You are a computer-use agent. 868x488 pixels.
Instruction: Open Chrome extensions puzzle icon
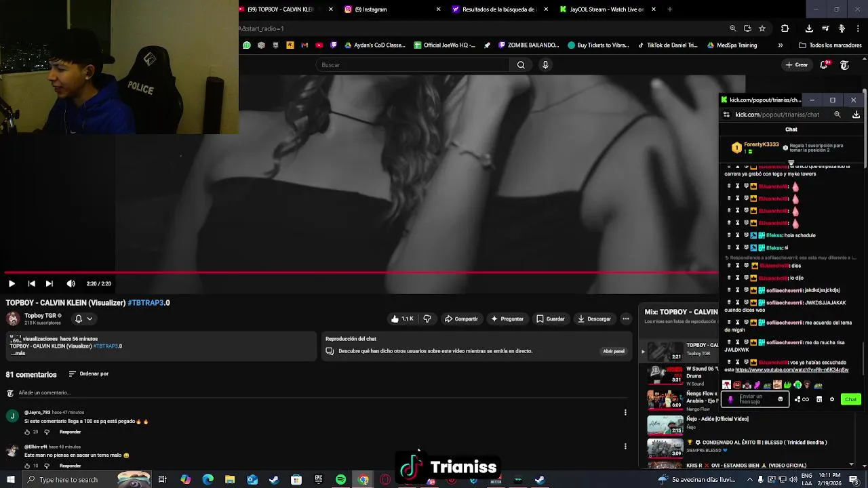pos(785,28)
